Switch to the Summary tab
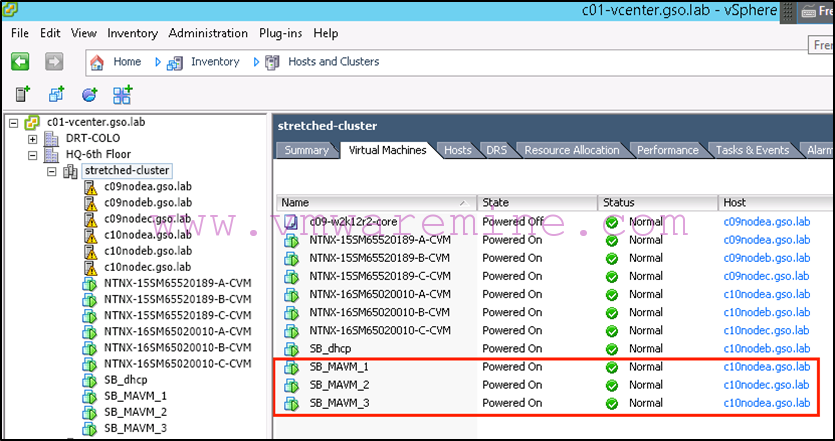This screenshot has width=835, height=441. [x=306, y=150]
